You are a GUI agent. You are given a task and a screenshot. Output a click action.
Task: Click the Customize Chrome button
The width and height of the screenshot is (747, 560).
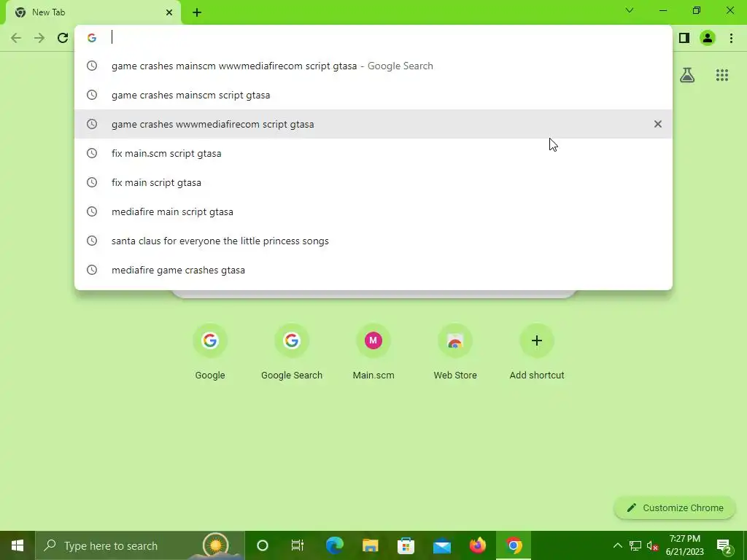[x=675, y=507]
